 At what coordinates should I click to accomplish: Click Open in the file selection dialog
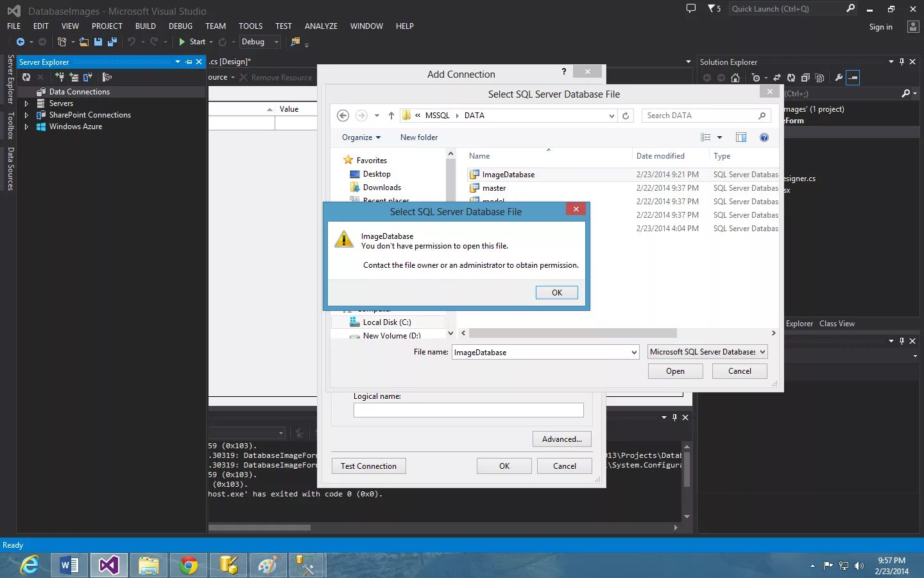point(675,371)
